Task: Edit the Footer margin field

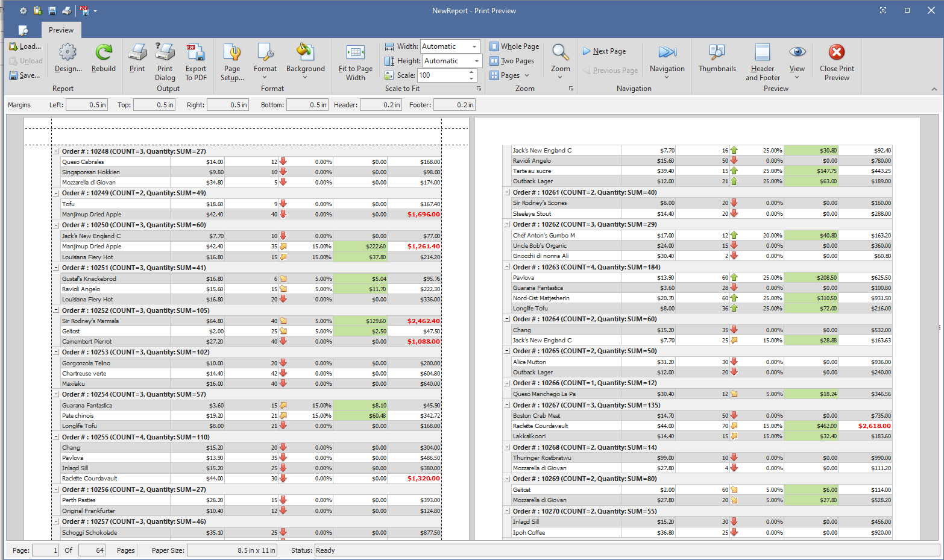Action: tap(455, 105)
